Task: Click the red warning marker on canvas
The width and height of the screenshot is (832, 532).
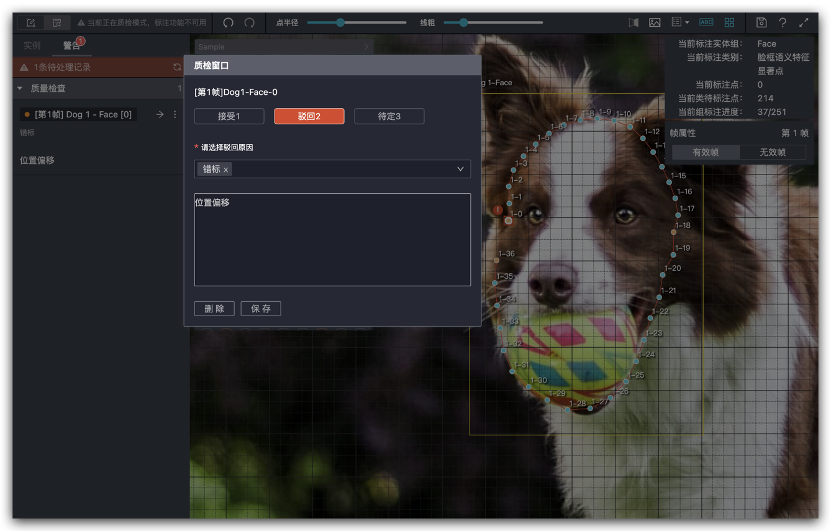Action: point(498,211)
